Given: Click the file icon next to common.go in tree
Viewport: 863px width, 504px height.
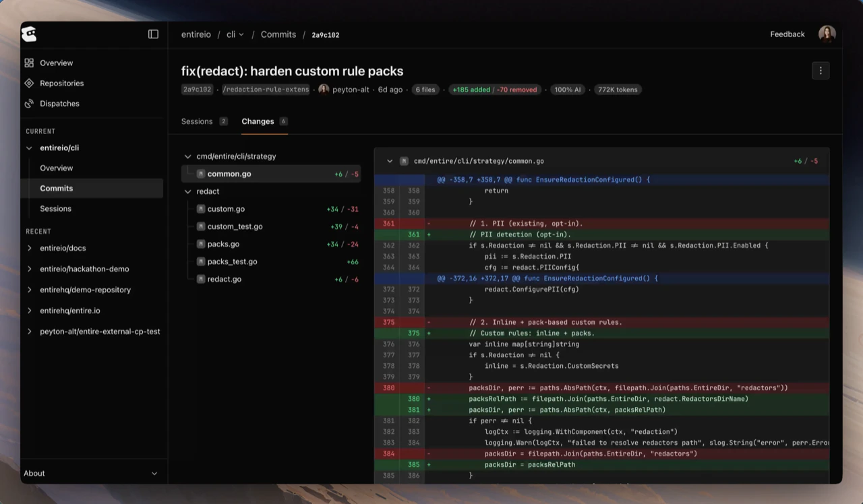Looking at the screenshot, I should 201,174.
